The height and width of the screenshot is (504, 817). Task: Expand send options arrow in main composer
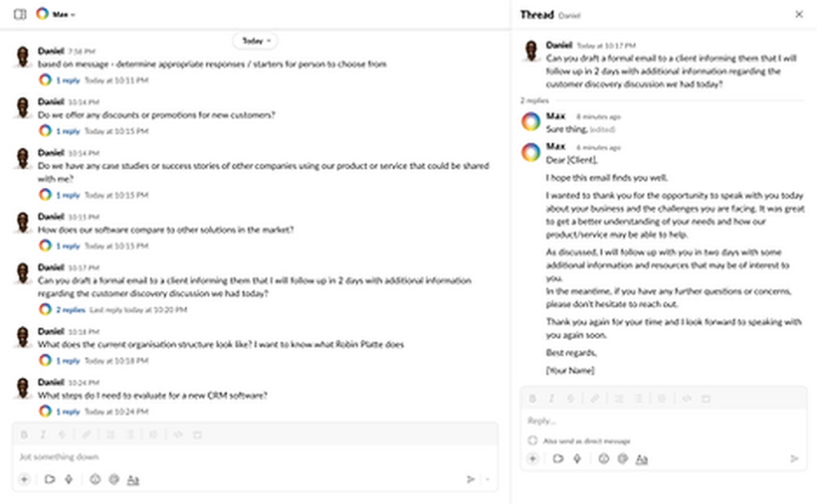coord(488,479)
